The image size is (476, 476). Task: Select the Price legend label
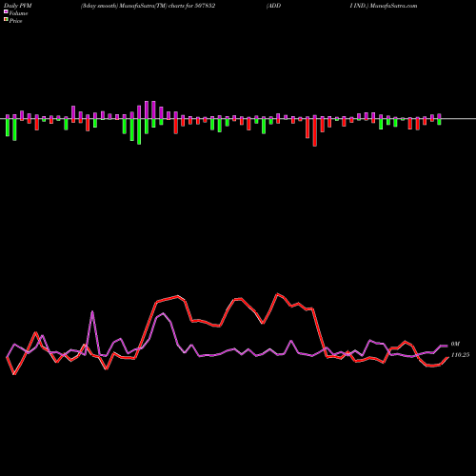tap(15, 21)
